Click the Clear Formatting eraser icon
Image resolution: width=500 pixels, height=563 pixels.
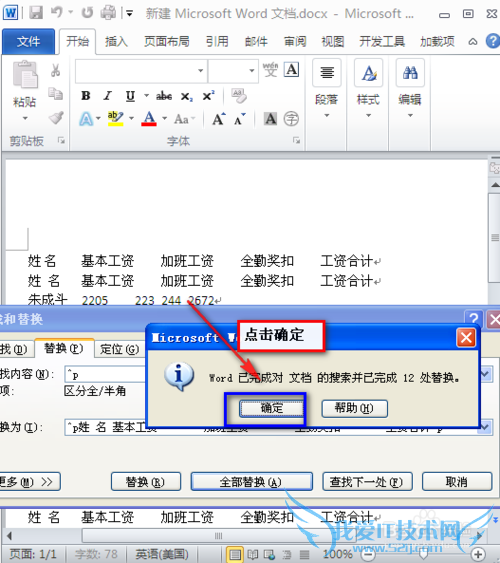(x=239, y=96)
